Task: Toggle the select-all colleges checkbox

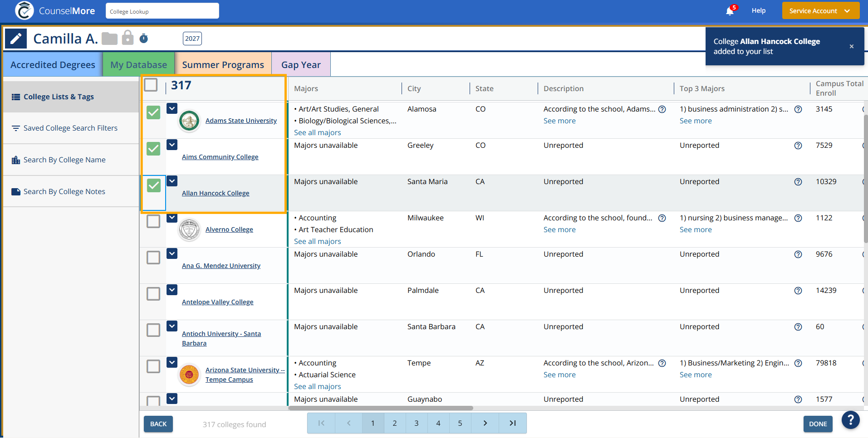Action: click(151, 85)
